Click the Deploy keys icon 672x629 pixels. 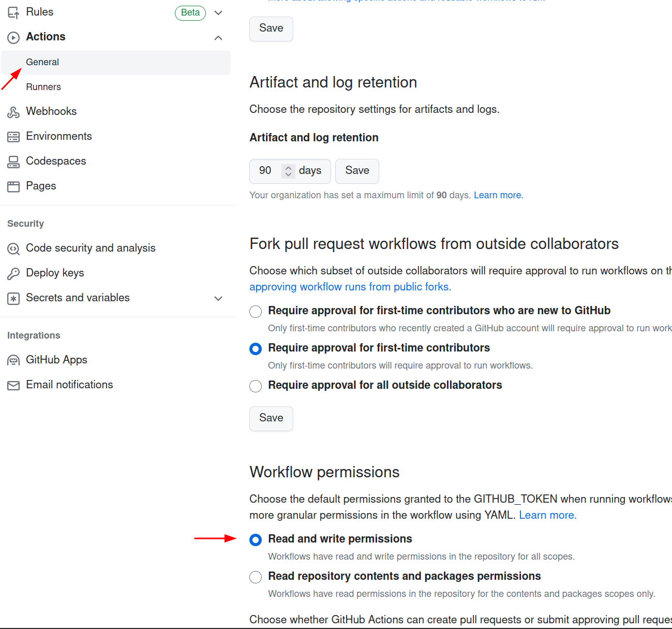coord(13,273)
